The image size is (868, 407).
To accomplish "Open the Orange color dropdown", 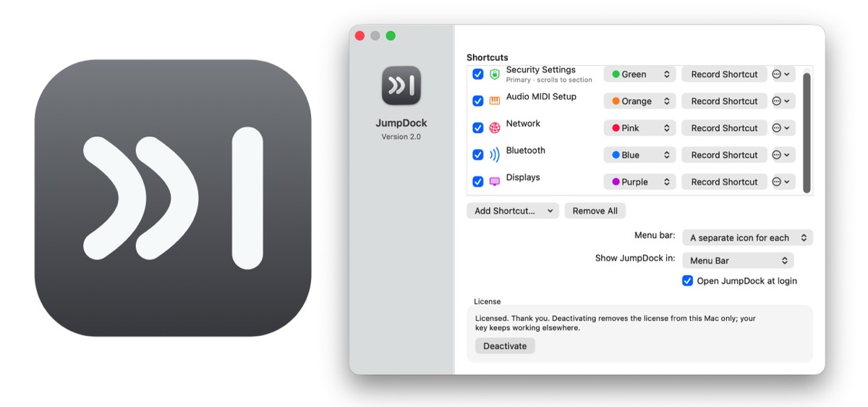I will [x=640, y=101].
